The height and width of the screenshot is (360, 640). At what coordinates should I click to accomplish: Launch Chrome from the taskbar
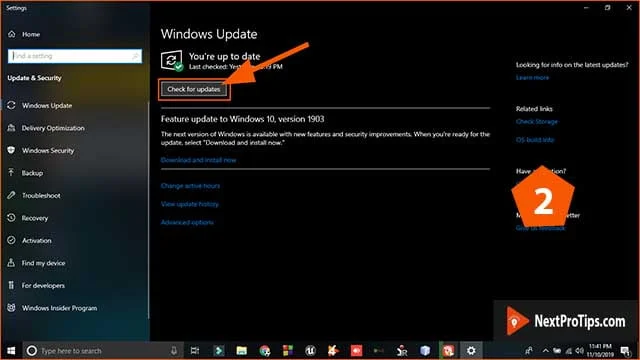pos(264,351)
